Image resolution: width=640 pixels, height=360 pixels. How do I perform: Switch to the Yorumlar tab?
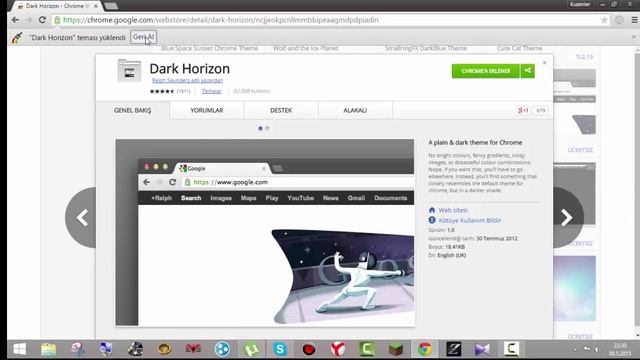207,110
